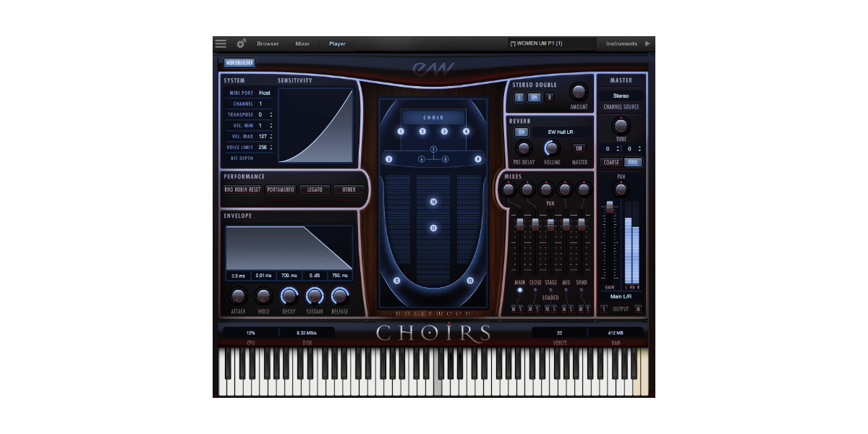Click the WordBuilder button
Screen dimensions: 868x434
[x=239, y=63]
